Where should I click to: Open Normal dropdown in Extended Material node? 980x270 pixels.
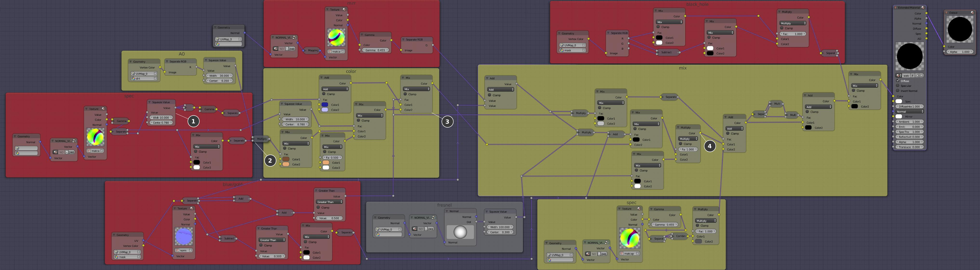click(909, 112)
